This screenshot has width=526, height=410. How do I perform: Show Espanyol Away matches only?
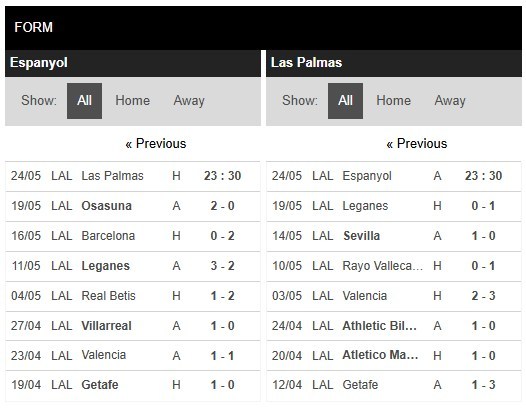coord(189,101)
